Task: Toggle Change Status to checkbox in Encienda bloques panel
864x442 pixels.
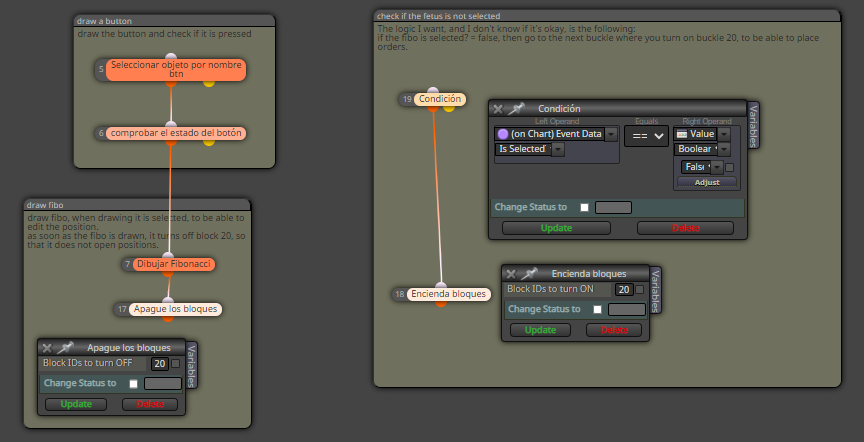Action: coord(597,310)
